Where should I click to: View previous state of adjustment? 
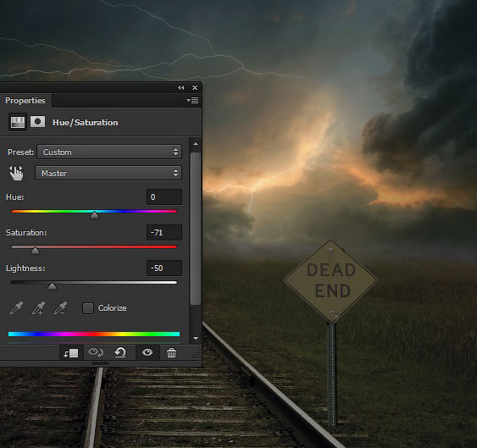pyautogui.click(x=96, y=353)
